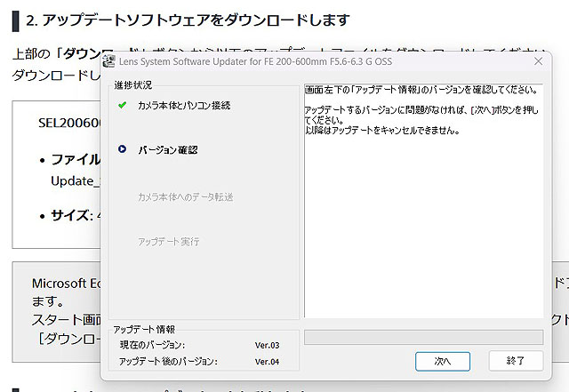Image resolution: width=569 pixels, height=392 pixels.
Task: Click the green checkmark beside camera connection step
Action: (122, 105)
